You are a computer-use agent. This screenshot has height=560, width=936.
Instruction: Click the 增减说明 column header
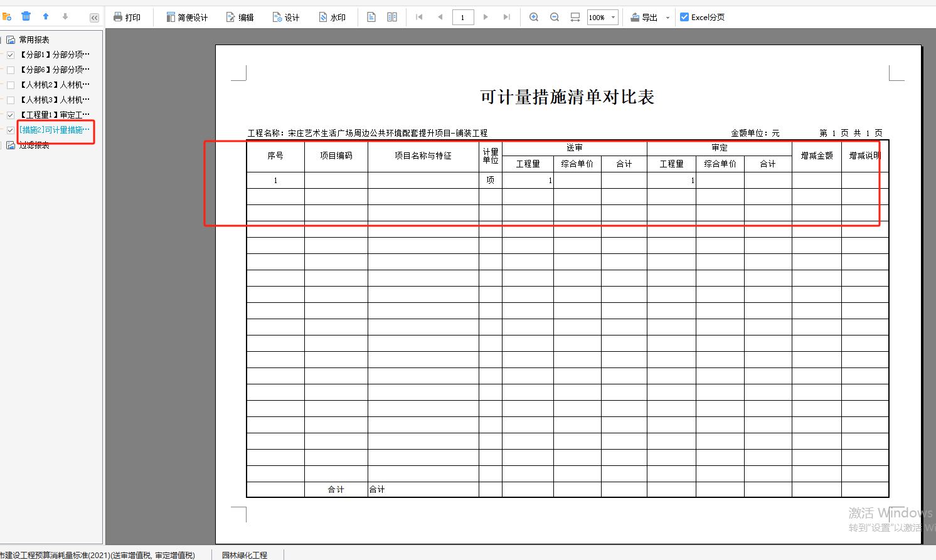pos(865,156)
